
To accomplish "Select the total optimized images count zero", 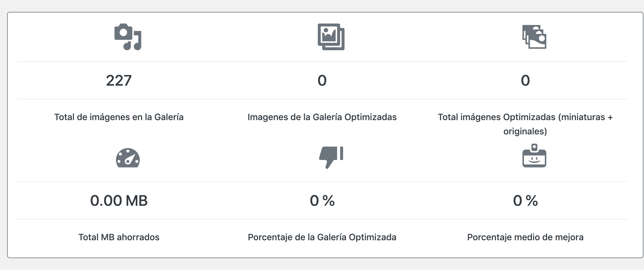I will click(525, 81).
